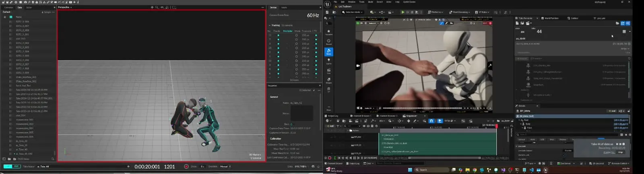
Task: Toggle Live mode button in Motive control deck
Action: (8, 166)
